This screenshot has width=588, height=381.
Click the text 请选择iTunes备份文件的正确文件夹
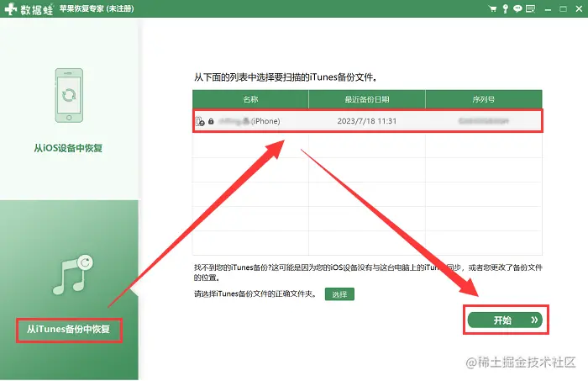pos(255,294)
